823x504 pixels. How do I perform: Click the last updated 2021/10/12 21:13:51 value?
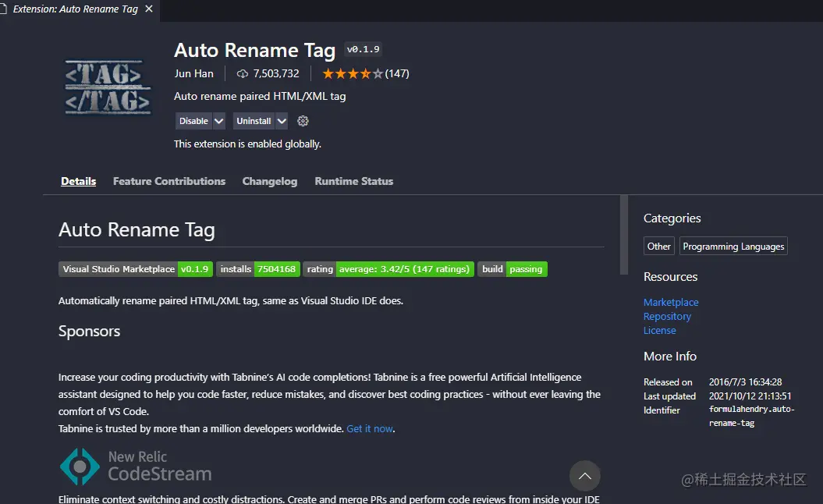pyautogui.click(x=750, y=396)
